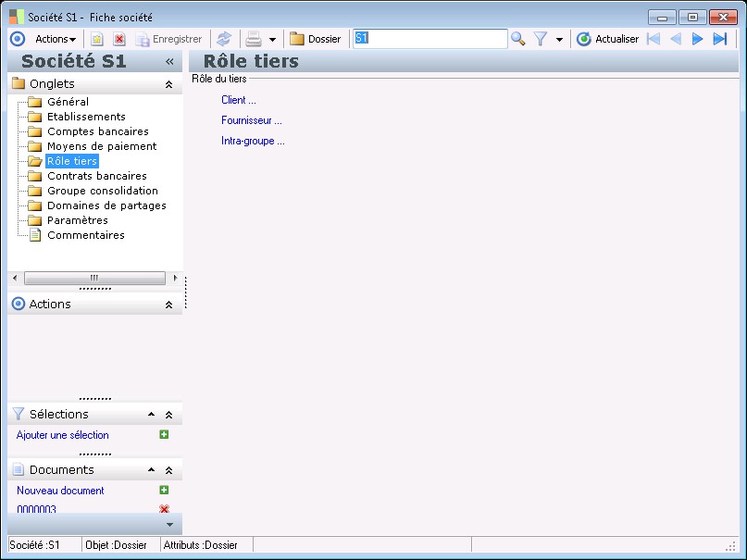
Task: Select the Général tab in tree
Action: point(68,102)
